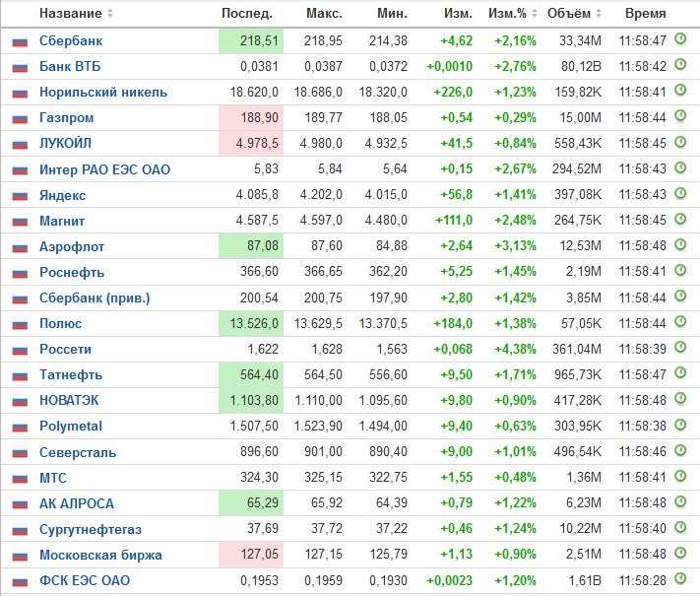The width and height of the screenshot is (700, 596).
Task: Click Аэрофлот last price 87,08
Action: tap(263, 245)
